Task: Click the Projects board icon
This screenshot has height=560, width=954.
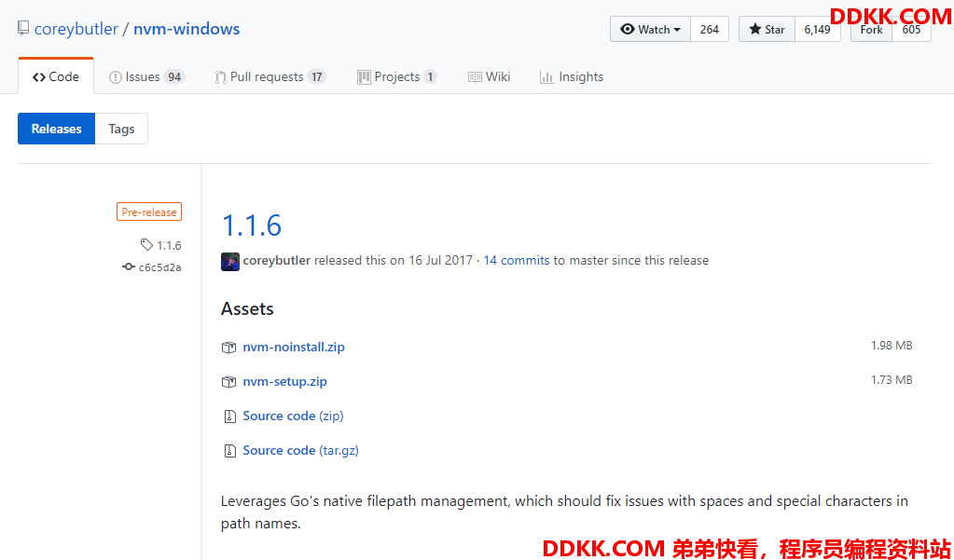Action: coord(364,77)
